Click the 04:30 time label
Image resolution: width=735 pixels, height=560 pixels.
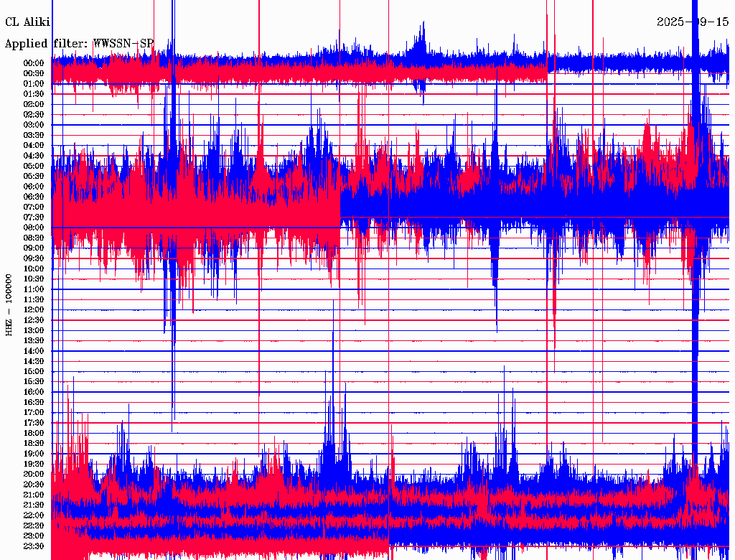34,156
